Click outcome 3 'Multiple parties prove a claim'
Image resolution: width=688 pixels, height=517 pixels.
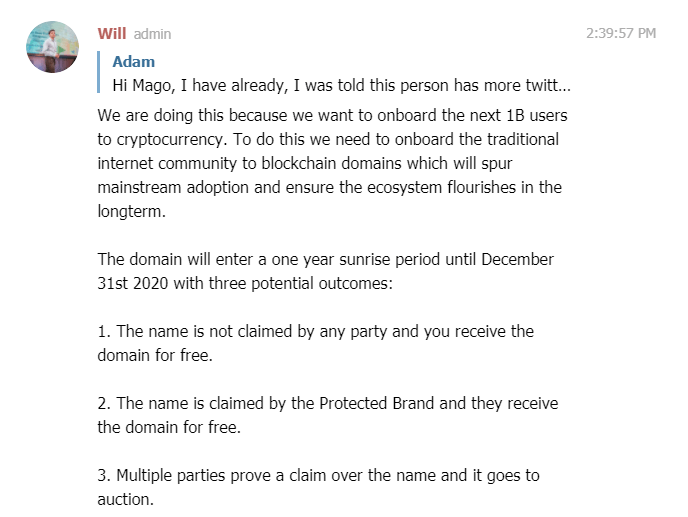click(319, 487)
